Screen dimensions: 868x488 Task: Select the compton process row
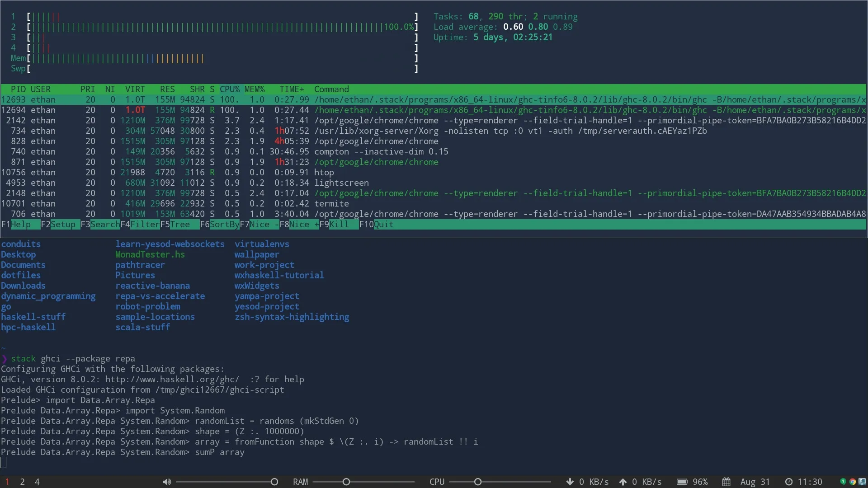point(434,151)
